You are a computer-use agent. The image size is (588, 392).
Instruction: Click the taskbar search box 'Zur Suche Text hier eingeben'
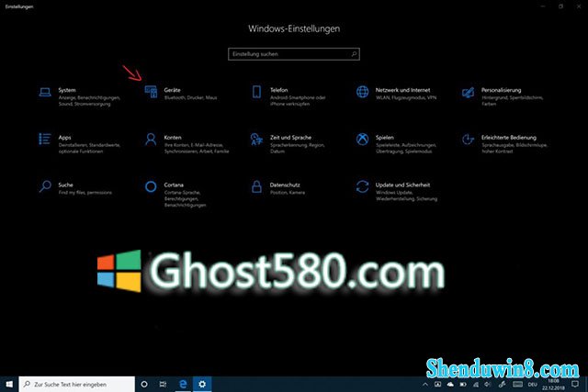point(77,384)
